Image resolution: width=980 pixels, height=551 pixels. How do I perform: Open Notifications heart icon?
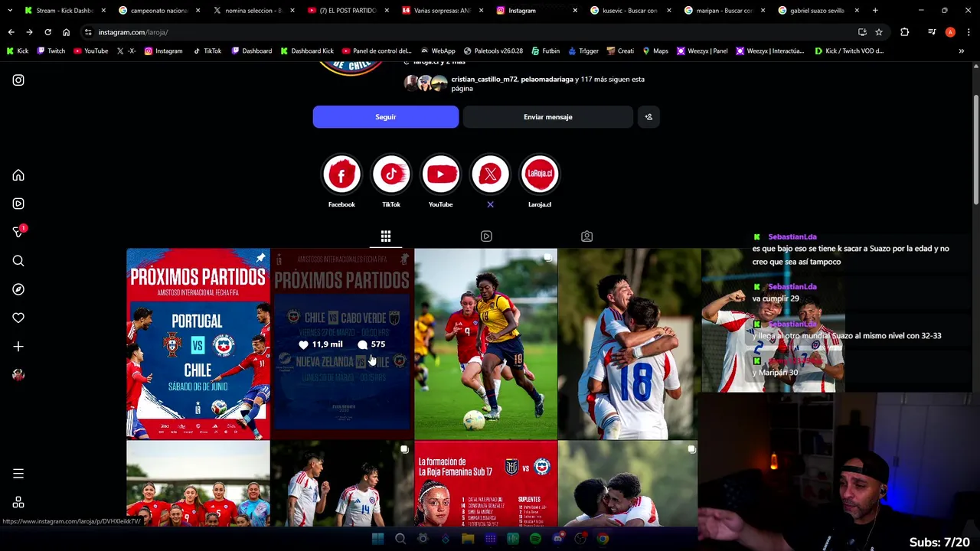18,318
